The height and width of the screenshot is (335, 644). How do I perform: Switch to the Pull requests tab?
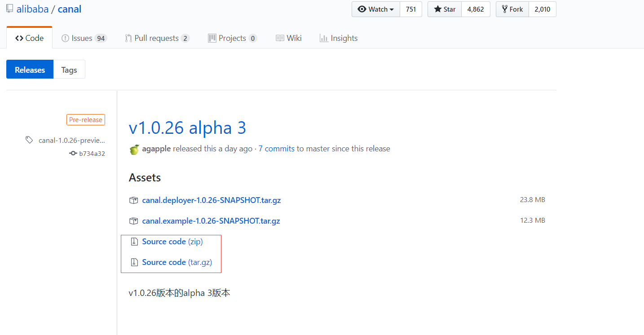pos(157,38)
